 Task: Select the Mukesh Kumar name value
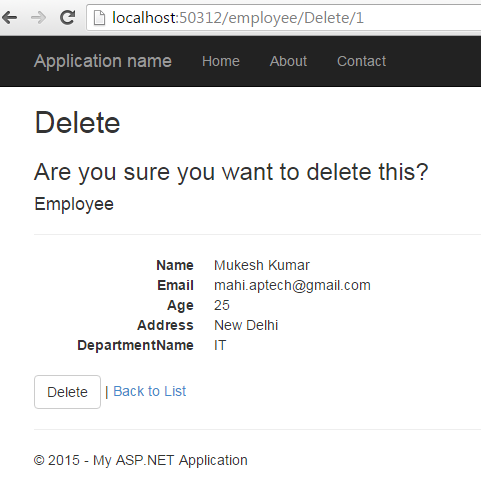(262, 265)
